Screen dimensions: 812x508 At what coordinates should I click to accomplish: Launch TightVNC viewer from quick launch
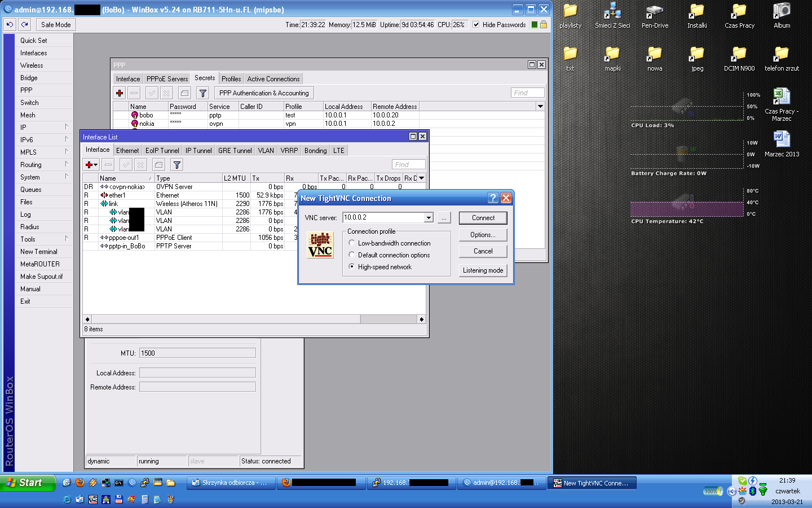point(93,500)
